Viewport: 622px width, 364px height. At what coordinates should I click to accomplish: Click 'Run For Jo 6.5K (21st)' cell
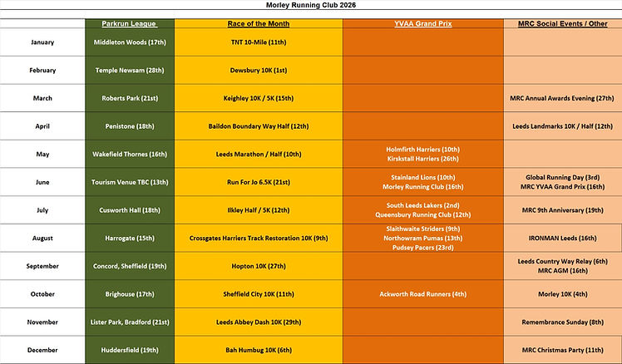click(259, 182)
